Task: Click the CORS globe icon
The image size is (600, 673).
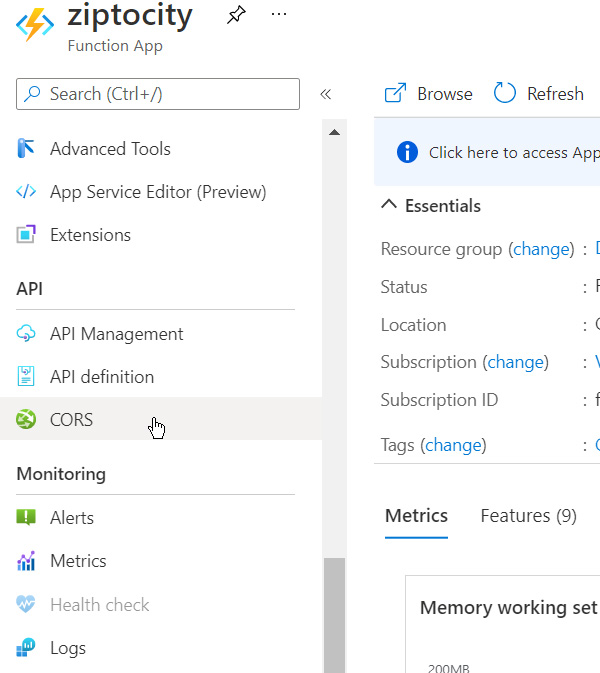Action: tap(26, 419)
